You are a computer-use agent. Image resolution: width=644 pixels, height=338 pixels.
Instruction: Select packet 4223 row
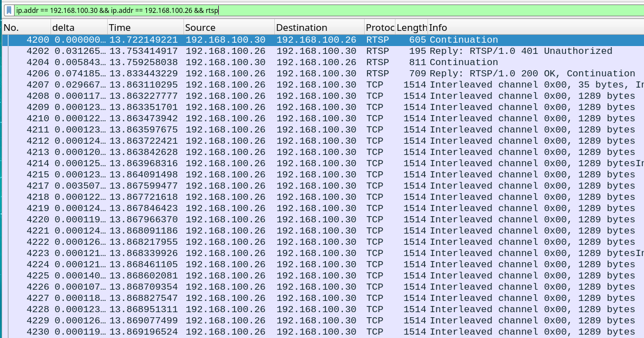click(x=322, y=253)
